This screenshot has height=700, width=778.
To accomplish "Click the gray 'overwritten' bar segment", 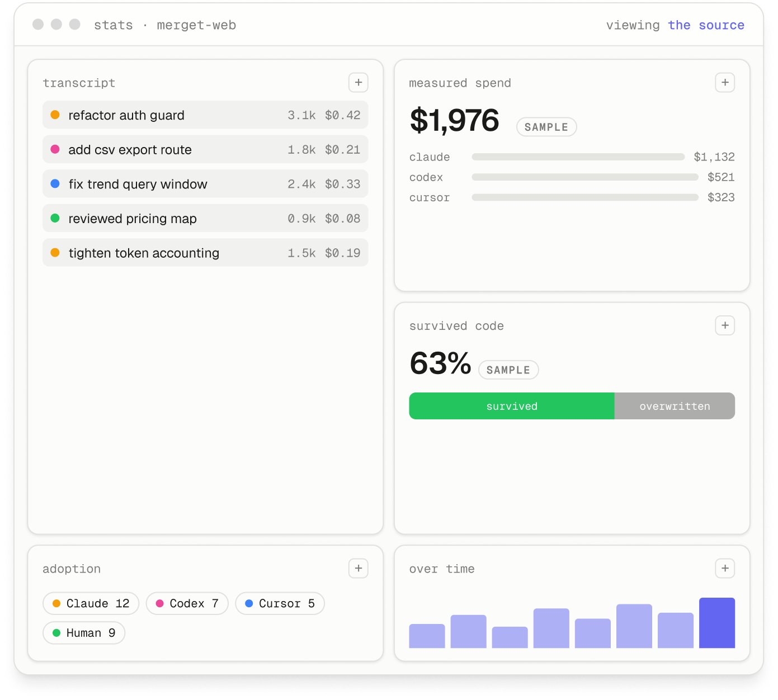I will (675, 406).
